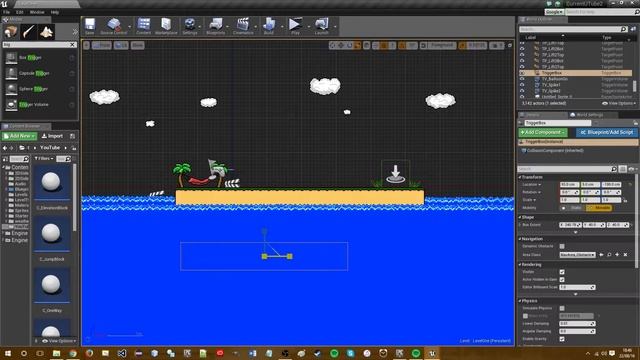Expand the Content folder tree root
This screenshot has height=360, width=640.
click(x=4, y=167)
